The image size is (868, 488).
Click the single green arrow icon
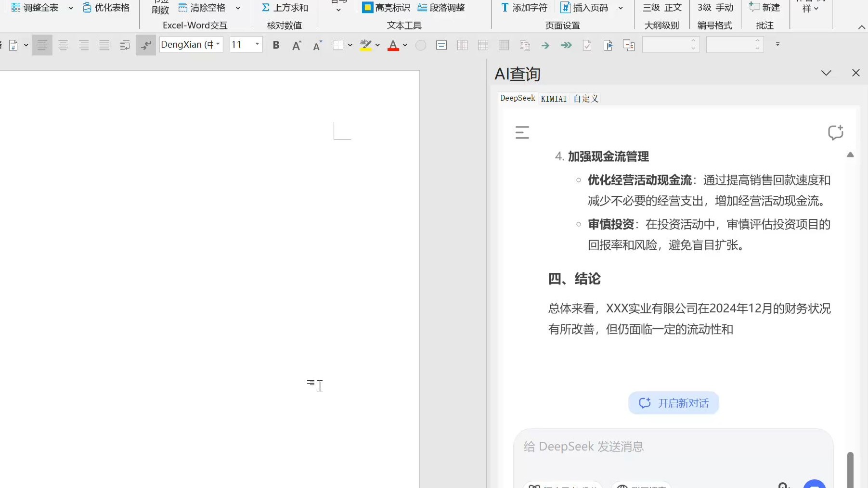[x=545, y=45]
